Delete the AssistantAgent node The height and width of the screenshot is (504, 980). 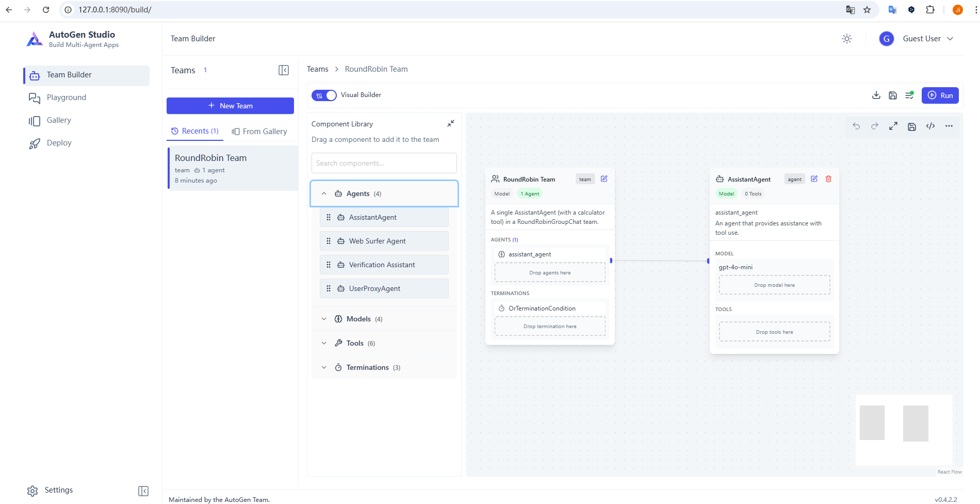[x=828, y=179]
